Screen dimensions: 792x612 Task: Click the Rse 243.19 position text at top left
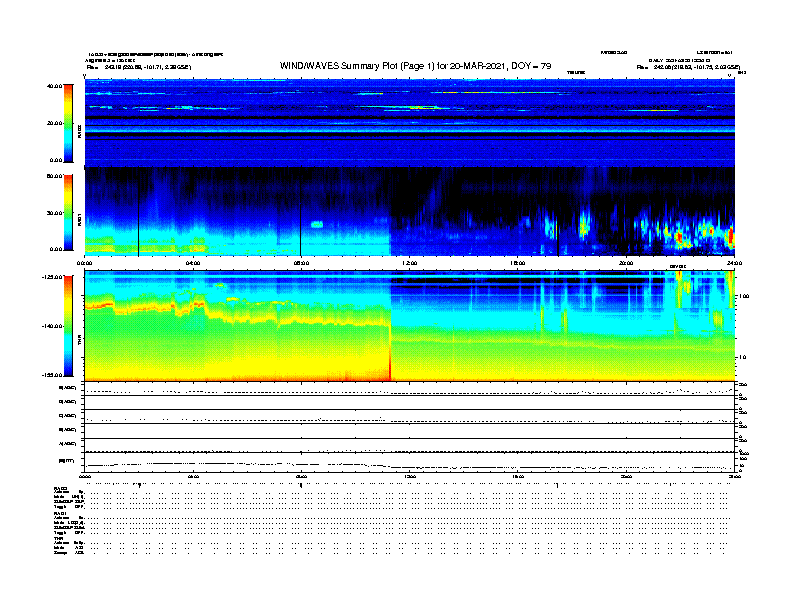139,67
